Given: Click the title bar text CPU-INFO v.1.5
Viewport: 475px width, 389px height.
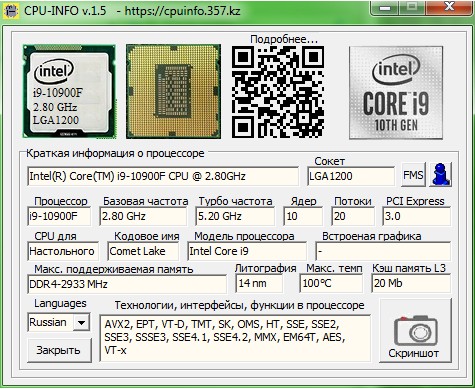Looking at the screenshot, I should pos(65,11).
